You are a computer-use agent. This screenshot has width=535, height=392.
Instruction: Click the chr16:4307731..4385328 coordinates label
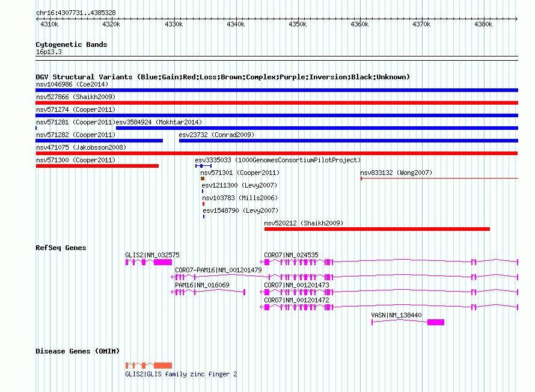click(76, 13)
